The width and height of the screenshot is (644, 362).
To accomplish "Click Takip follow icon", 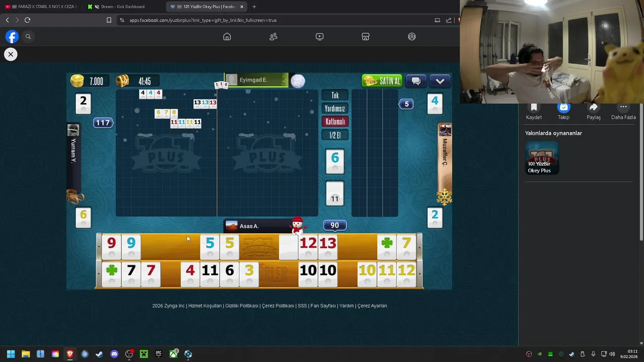I will coord(563,107).
